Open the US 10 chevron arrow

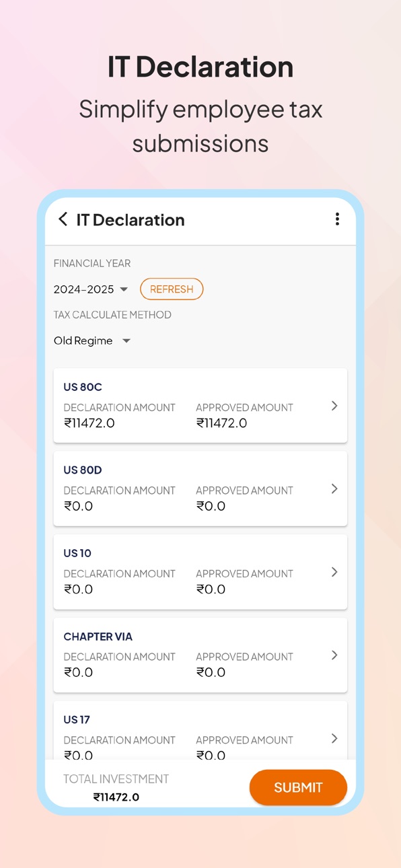[x=334, y=572]
